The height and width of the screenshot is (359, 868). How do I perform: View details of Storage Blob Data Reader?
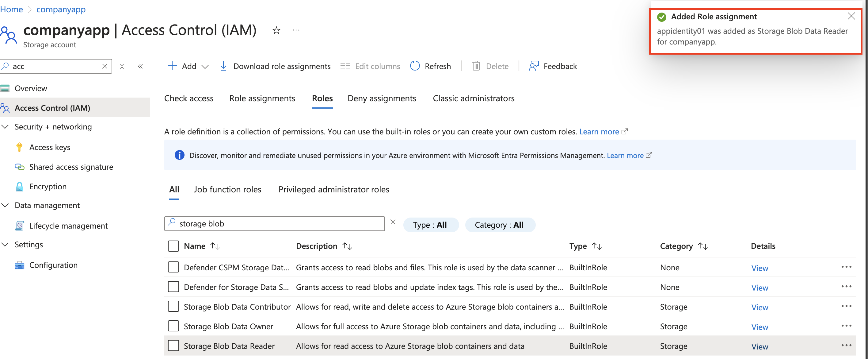(x=759, y=346)
